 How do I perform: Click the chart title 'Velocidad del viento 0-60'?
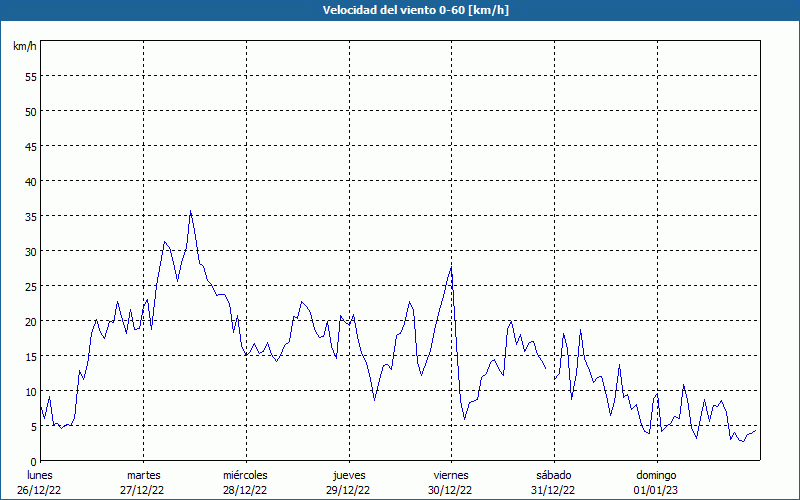point(400,10)
